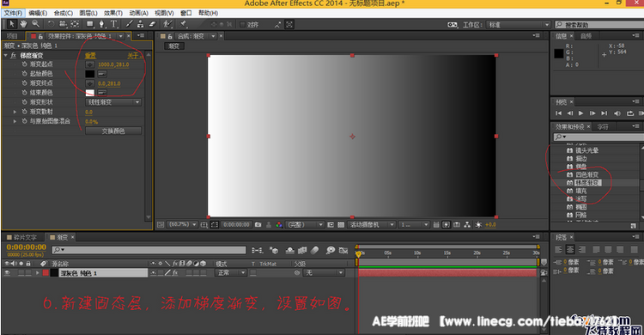Select the Zoom magnifier tool
This screenshot has width=644, height=335.
pos(36,24)
